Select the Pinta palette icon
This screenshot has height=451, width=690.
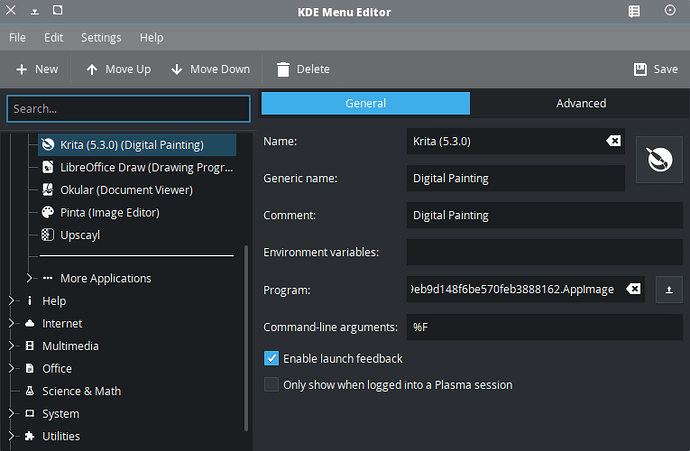(48, 213)
